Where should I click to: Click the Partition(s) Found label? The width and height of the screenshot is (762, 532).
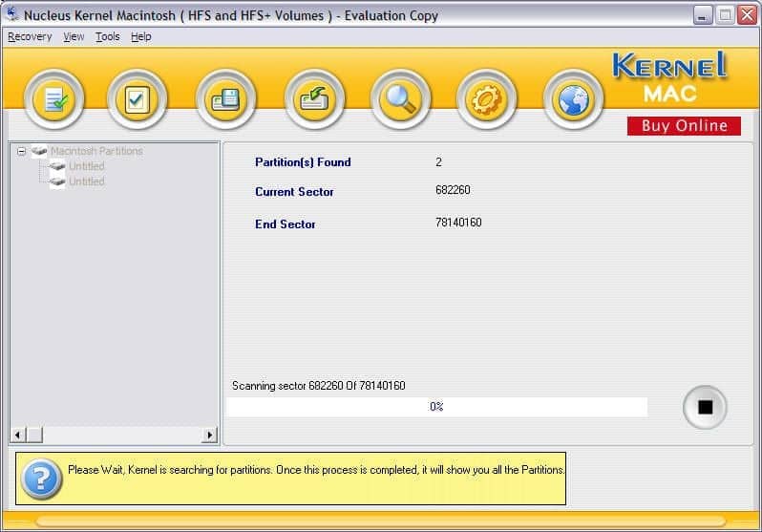tap(303, 162)
